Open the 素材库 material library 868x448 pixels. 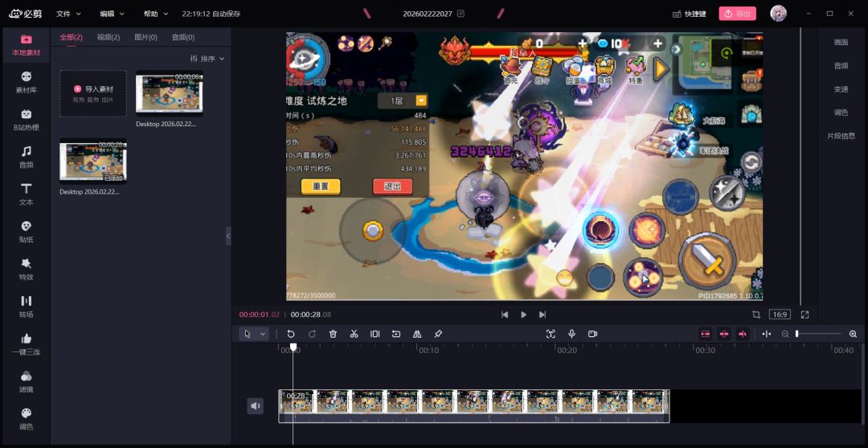(26, 83)
